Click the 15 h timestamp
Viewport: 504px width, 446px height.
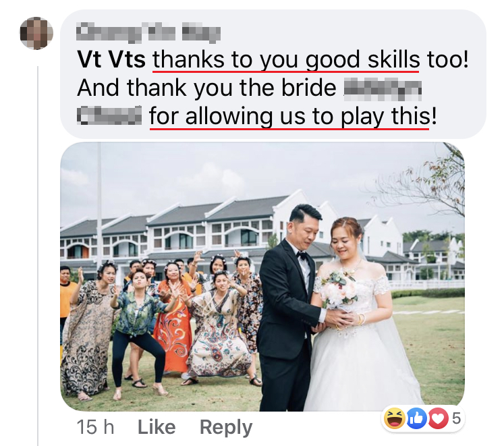[x=95, y=427]
